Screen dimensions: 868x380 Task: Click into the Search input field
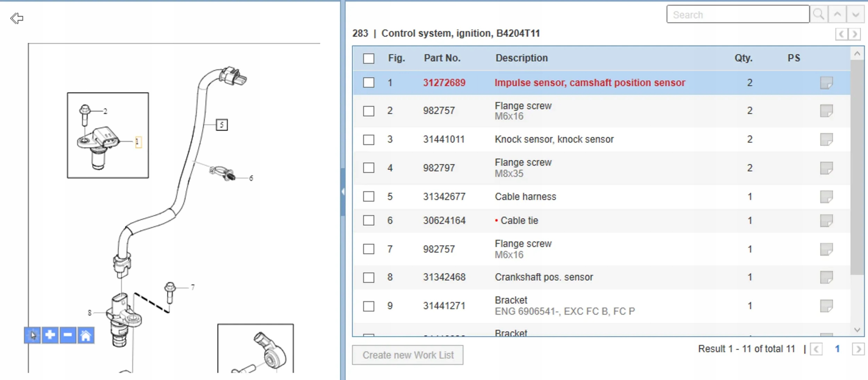737,15
